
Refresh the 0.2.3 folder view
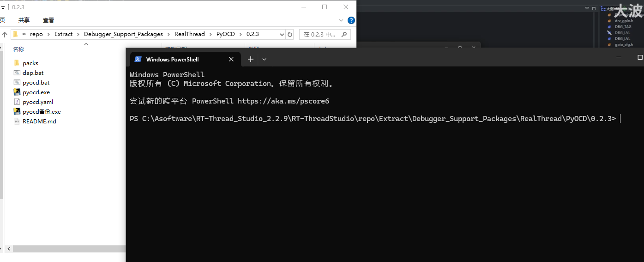click(290, 34)
